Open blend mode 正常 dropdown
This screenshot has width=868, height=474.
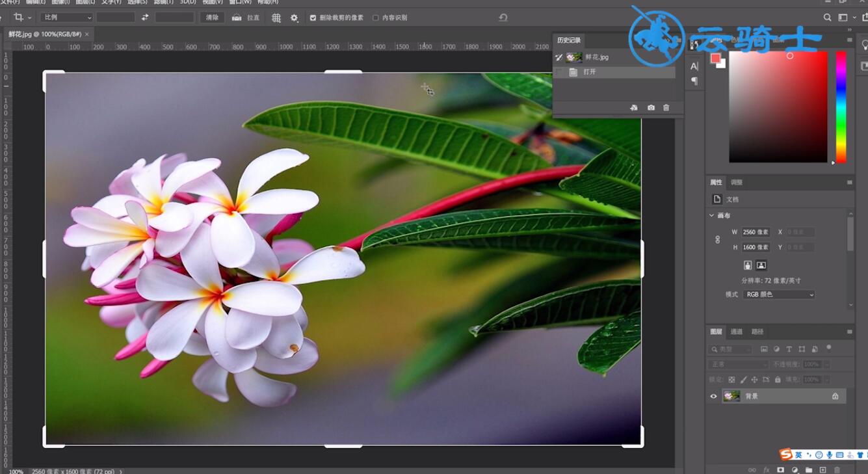(x=738, y=365)
